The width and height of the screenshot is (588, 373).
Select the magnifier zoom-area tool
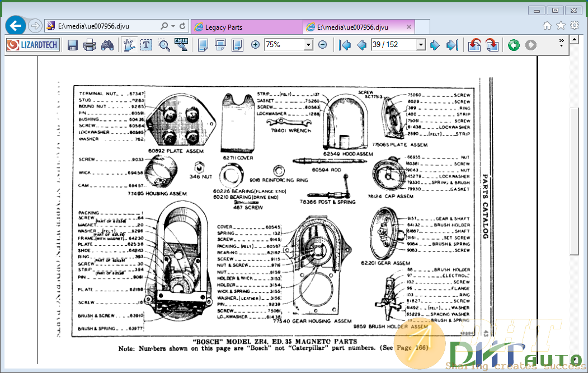(164, 45)
